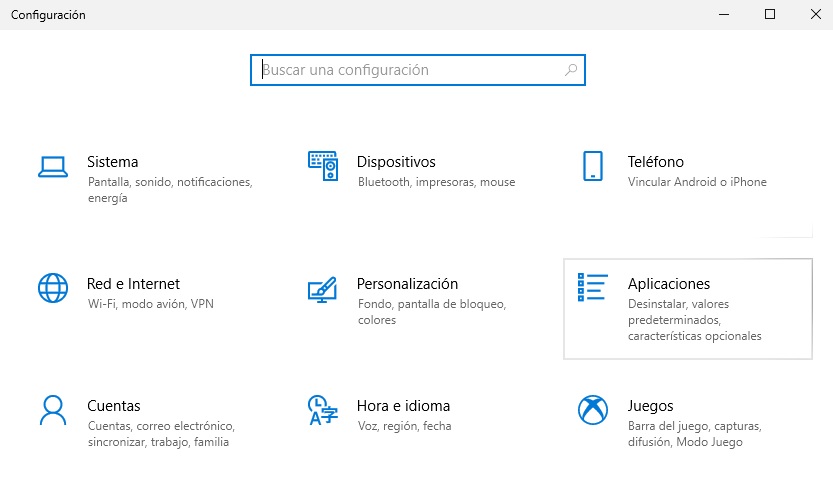Click 'Wi-Fi, modo avión, VPN' description
The image size is (833, 493).
pyautogui.click(x=151, y=304)
